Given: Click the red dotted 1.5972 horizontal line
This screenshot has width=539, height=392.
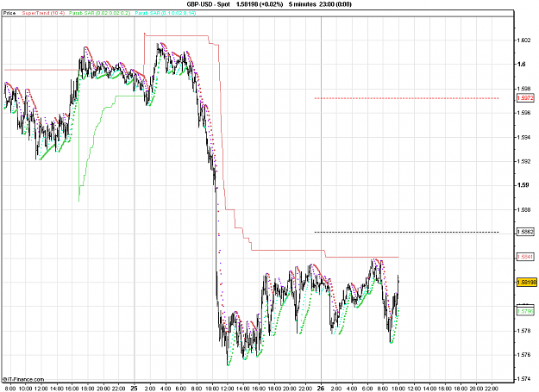Looking at the screenshot, I should 407,98.
